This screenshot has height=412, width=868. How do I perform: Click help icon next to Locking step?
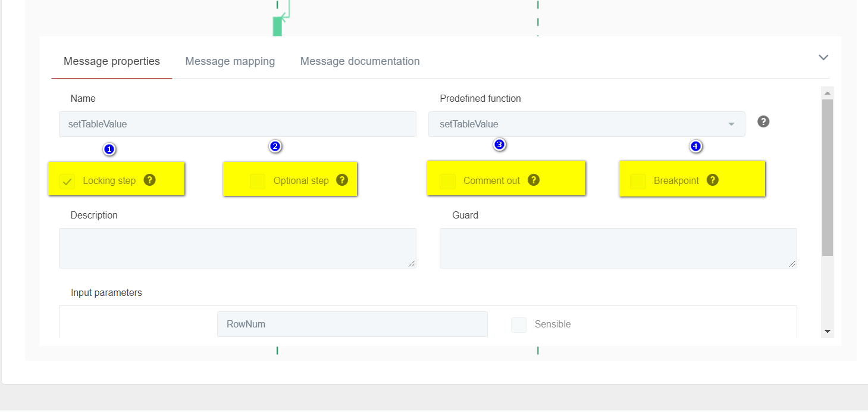(150, 180)
